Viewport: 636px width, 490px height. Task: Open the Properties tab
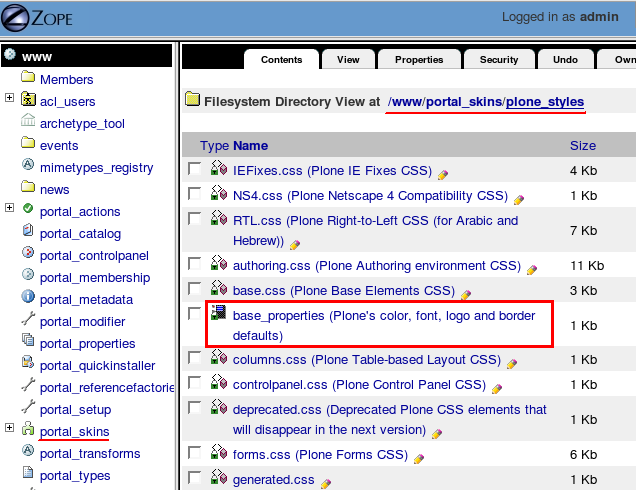[x=419, y=60]
